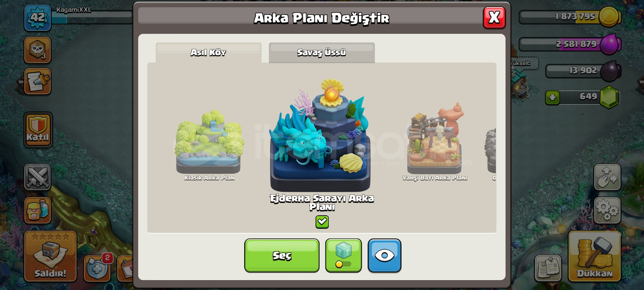Open the skull trophy league icon
644x290 pixels.
(38, 50)
